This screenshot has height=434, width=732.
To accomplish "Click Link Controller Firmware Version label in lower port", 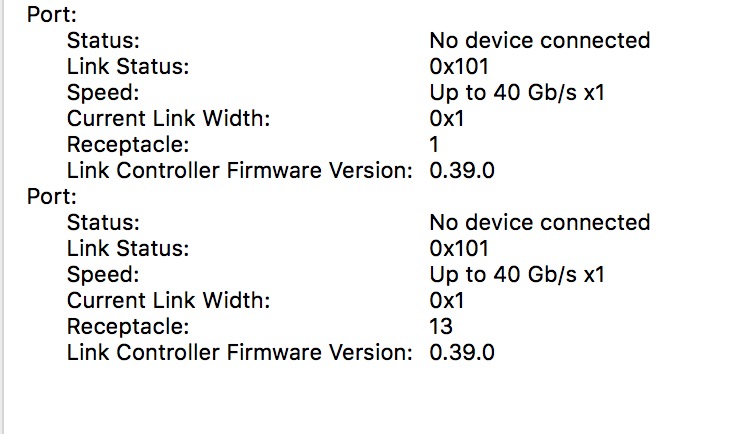I will 239,353.
